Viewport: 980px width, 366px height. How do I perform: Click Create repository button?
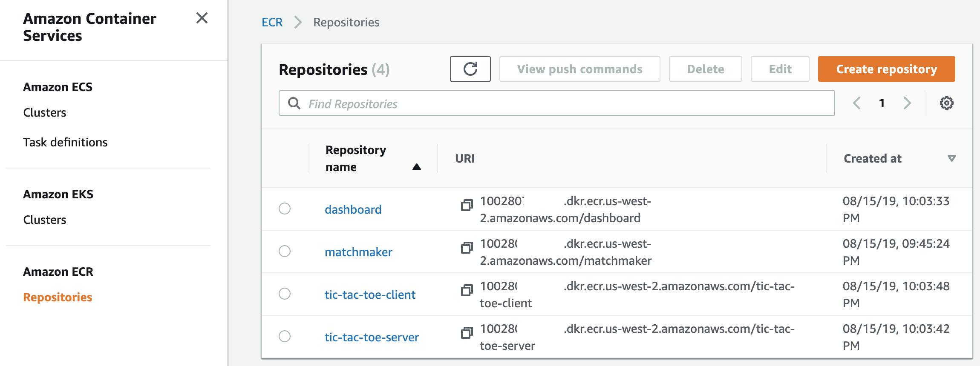click(886, 69)
